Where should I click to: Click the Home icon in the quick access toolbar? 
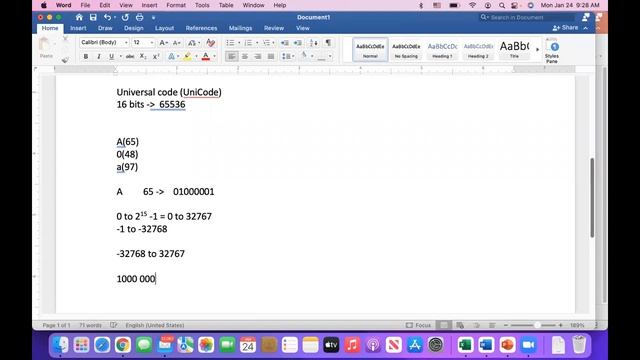(79, 17)
